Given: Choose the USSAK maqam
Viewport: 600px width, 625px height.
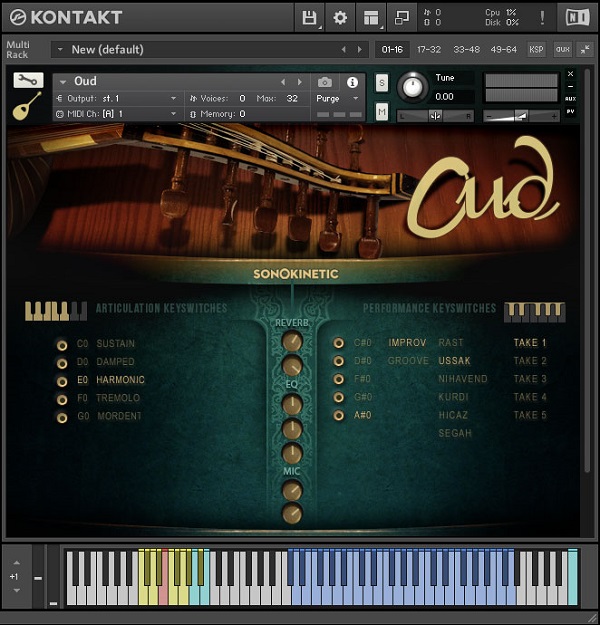Looking at the screenshot, I should 454,361.
